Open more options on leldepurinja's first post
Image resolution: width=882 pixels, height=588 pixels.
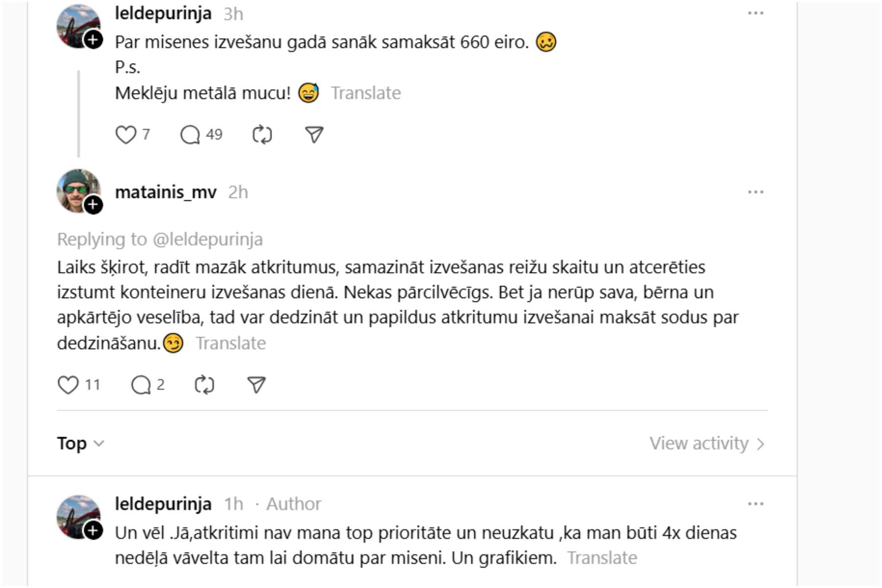click(x=755, y=14)
